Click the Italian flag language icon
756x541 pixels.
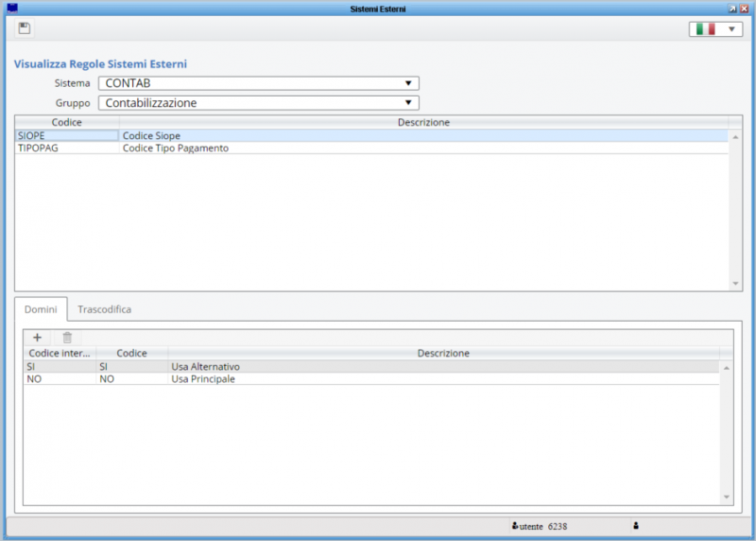(x=705, y=29)
